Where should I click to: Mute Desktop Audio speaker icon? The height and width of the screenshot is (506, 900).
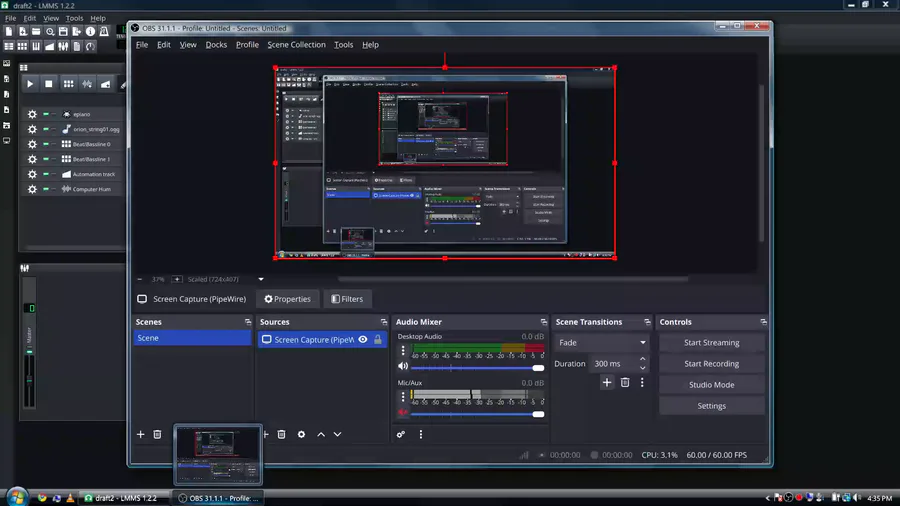click(x=403, y=366)
